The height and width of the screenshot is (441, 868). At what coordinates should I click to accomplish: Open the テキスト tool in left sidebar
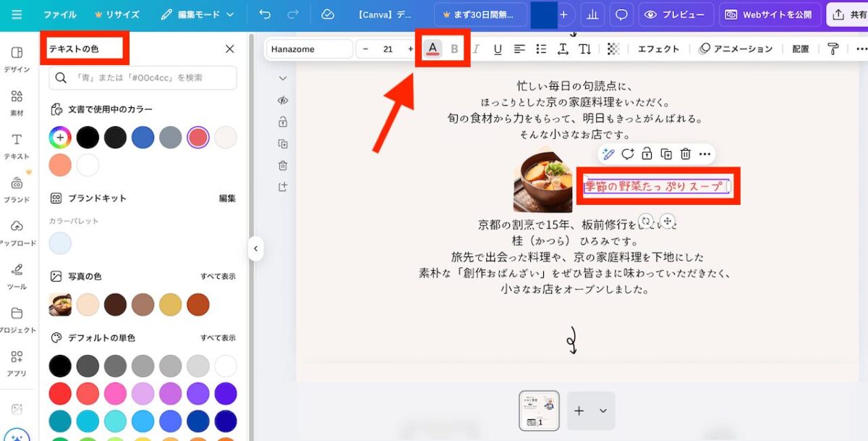(17, 145)
